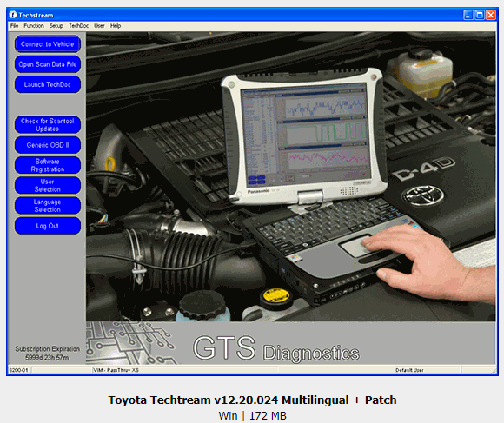Minimize the Techstream window

click(468, 15)
